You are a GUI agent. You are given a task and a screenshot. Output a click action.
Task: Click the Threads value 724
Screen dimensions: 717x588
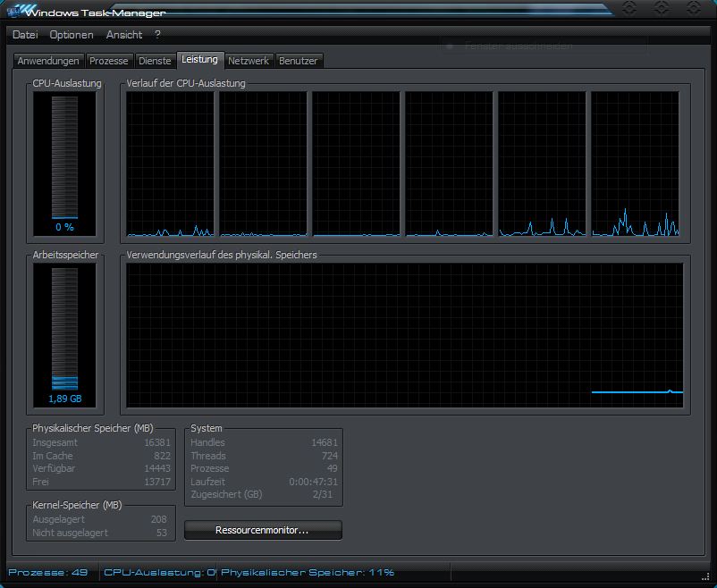330,456
